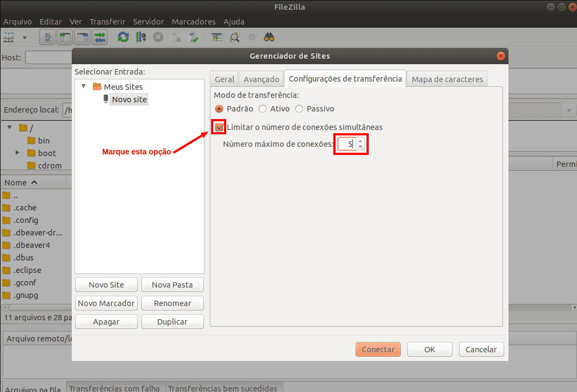The width and height of the screenshot is (577, 392).
Task: Click the boot folder icon
Action: click(32, 153)
